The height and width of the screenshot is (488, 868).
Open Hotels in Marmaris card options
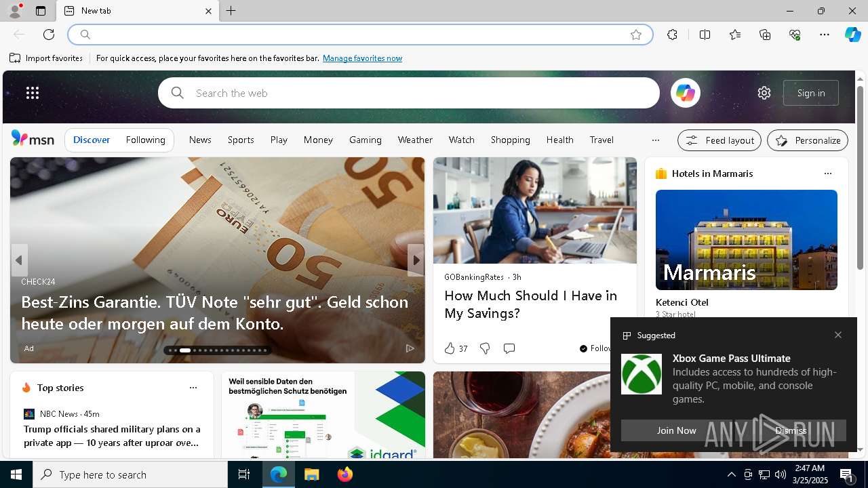827,174
